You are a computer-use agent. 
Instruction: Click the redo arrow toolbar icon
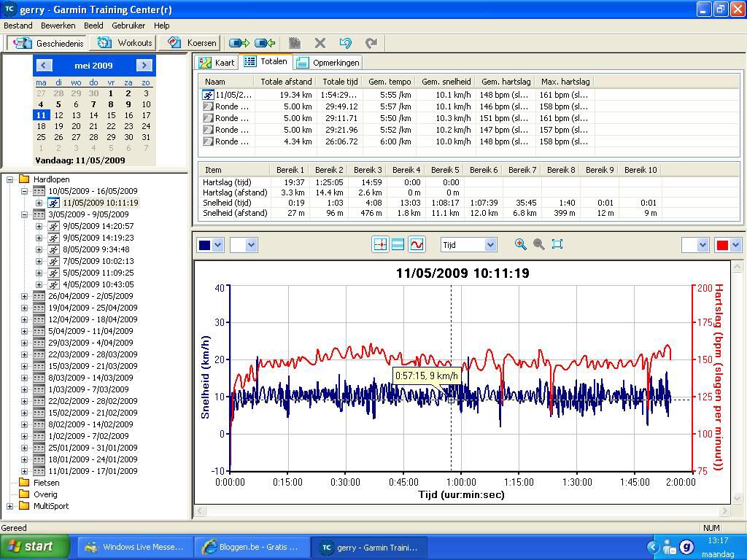click(x=371, y=43)
